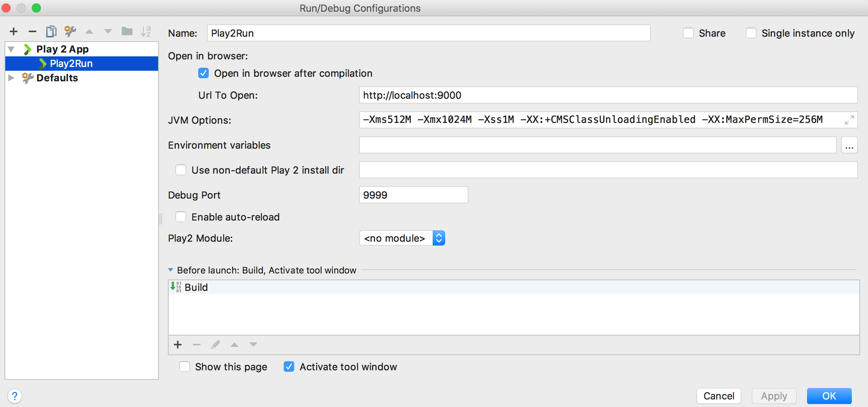Viewport: 868px width, 407px height.
Task: Collapse the Before launch section
Action: click(x=171, y=270)
